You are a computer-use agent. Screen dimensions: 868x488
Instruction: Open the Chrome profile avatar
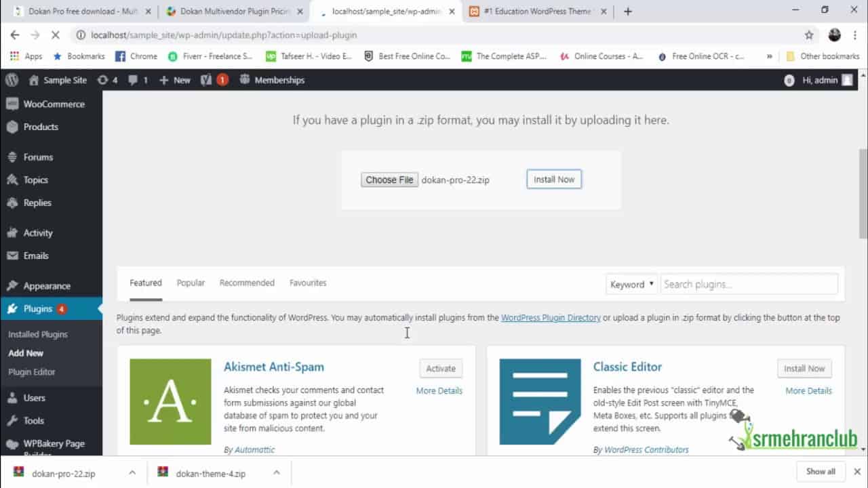coord(835,35)
